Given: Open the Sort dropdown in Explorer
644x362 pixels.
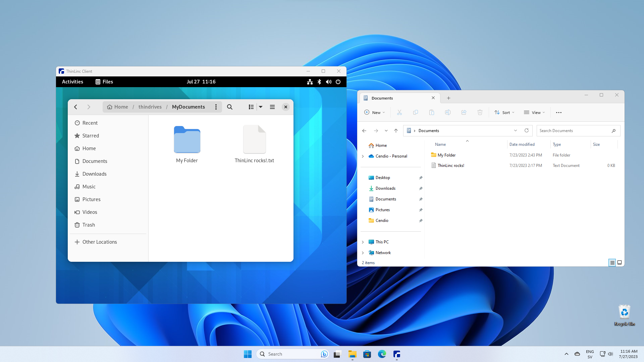Looking at the screenshot, I should pos(504,112).
